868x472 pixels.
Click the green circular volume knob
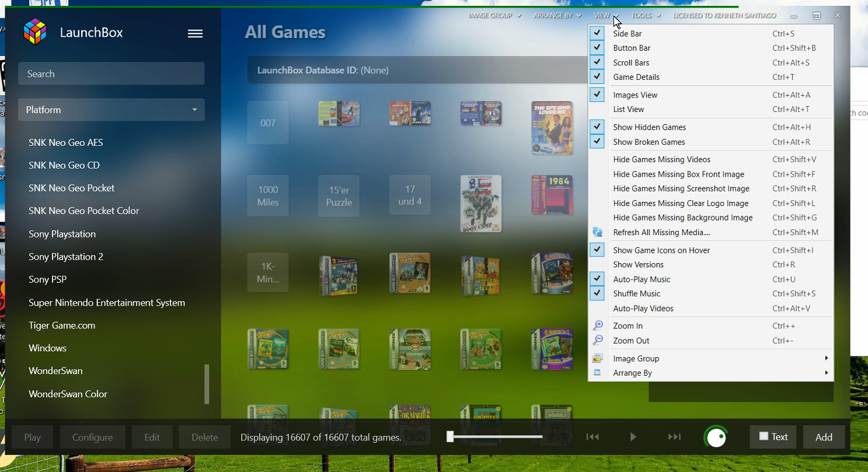[x=716, y=437]
